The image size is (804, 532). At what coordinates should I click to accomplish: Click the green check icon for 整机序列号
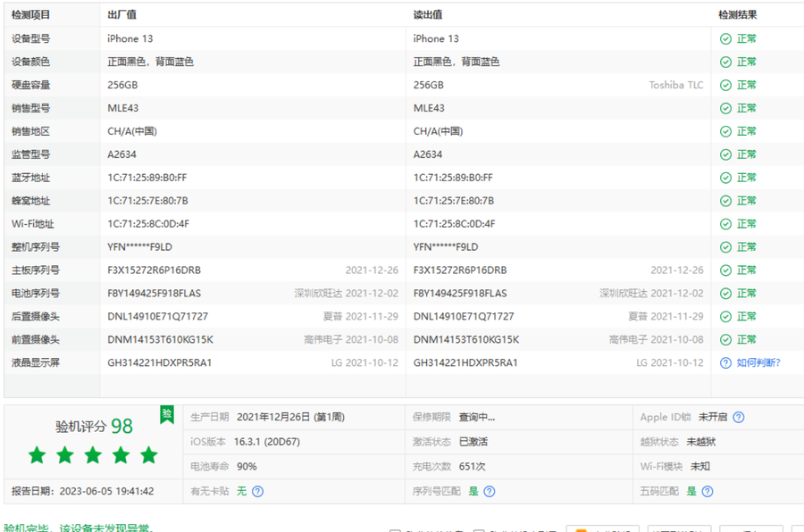click(725, 247)
